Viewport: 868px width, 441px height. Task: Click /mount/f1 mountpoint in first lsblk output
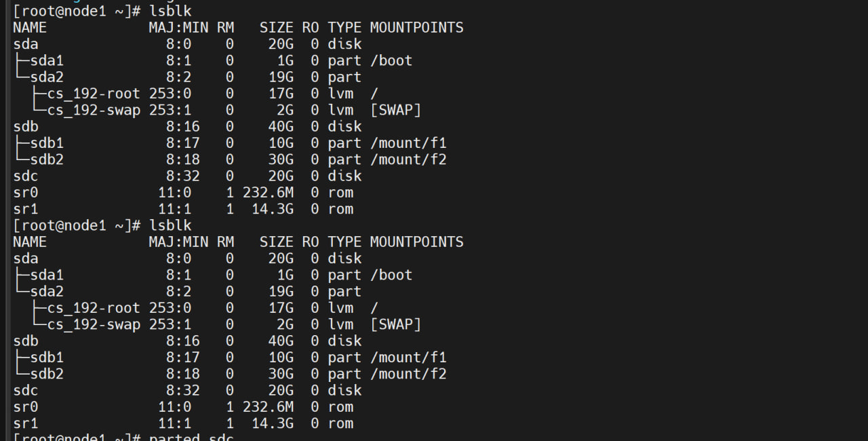tap(408, 143)
